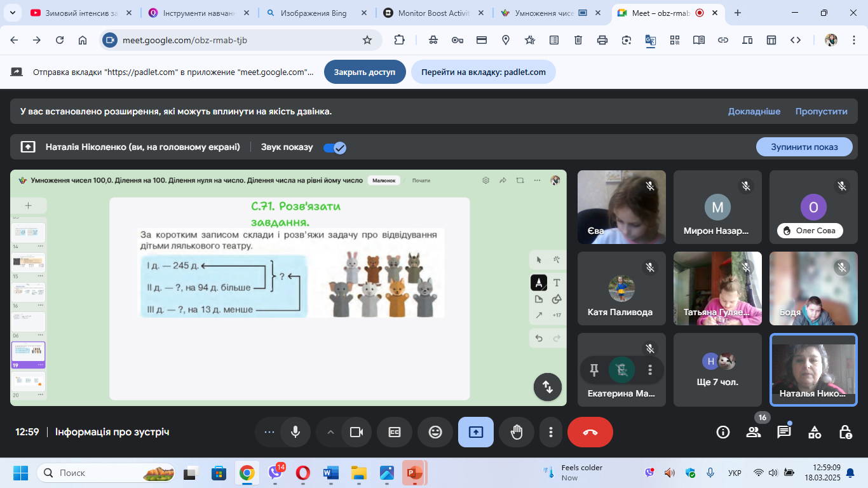Open PowerPoint from the Windows taskbar
Screen dimensions: 868x488
[414, 473]
